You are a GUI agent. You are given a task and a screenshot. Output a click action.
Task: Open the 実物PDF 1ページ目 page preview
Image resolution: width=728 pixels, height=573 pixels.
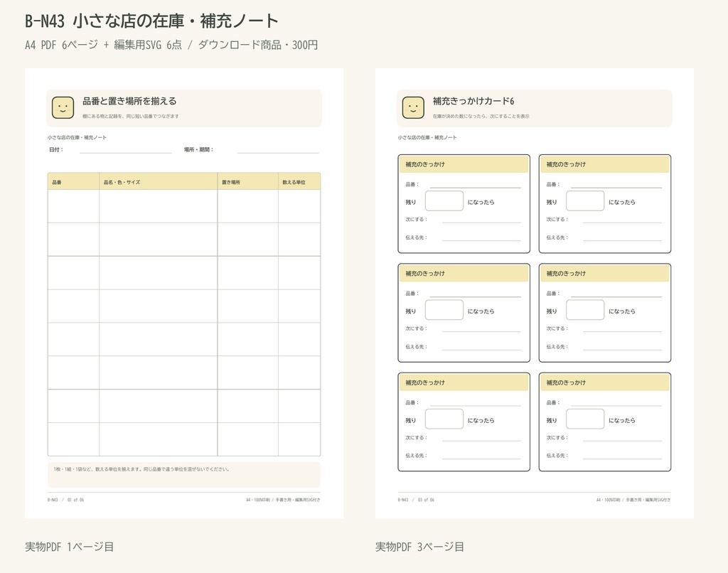point(184,294)
